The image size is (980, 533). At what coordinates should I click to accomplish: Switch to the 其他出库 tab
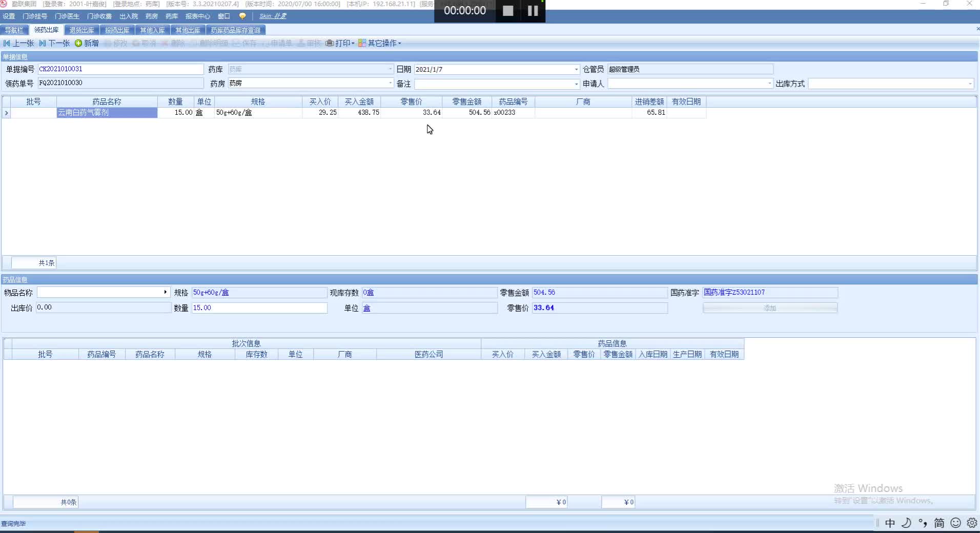(188, 30)
